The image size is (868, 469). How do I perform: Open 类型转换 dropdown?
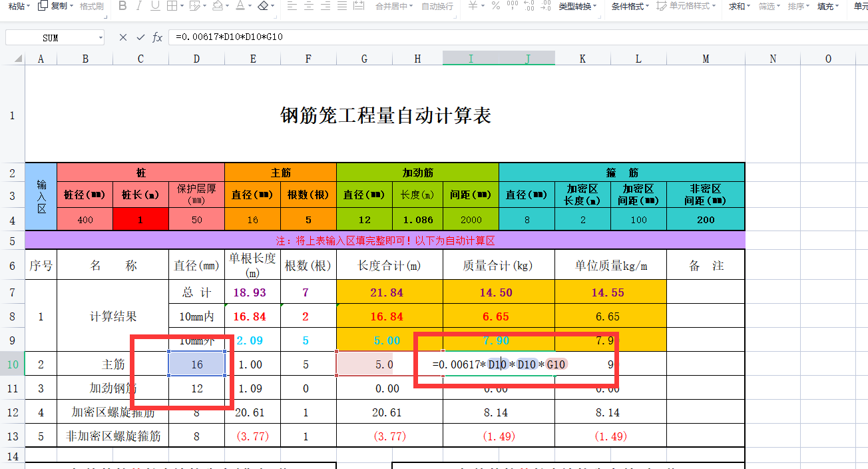[577, 6]
